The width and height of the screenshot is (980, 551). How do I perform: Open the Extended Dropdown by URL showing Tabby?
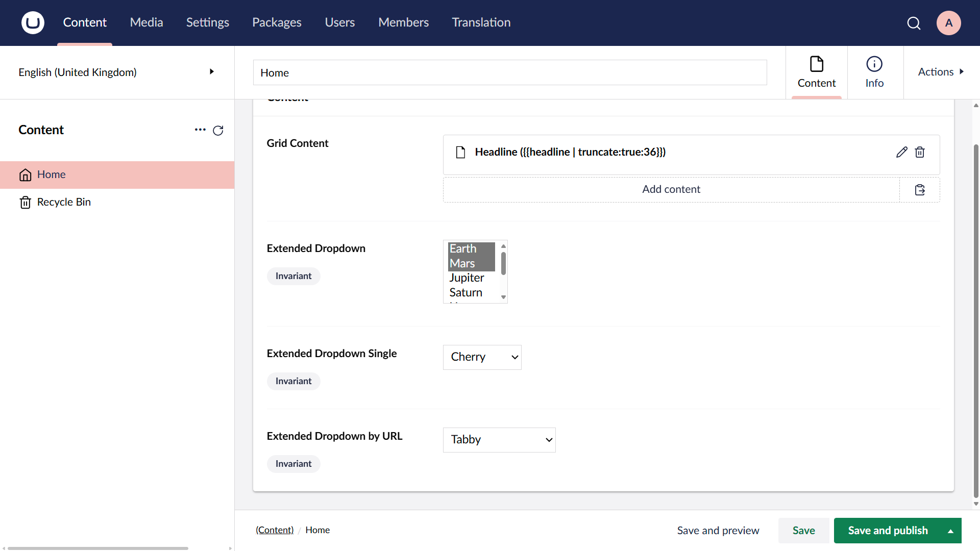[499, 440]
